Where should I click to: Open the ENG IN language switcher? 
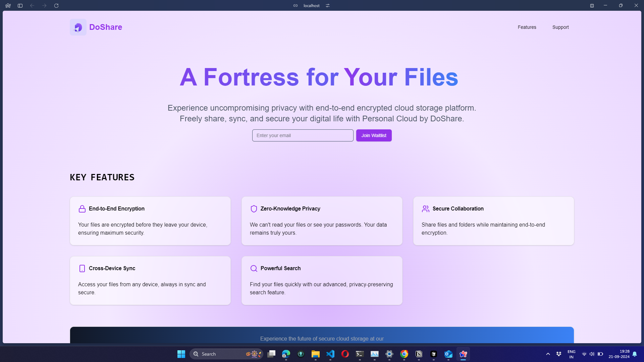click(571, 354)
